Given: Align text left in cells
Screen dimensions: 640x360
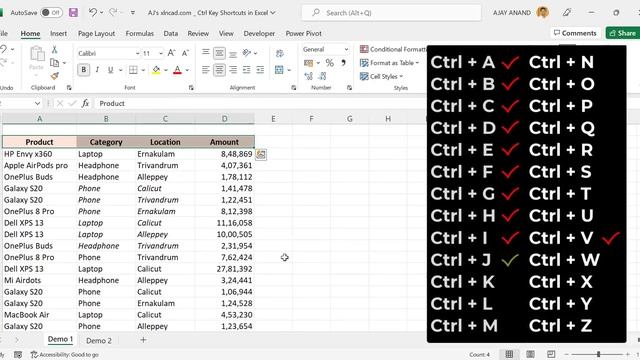Looking at the screenshot, I should (x=206, y=70).
